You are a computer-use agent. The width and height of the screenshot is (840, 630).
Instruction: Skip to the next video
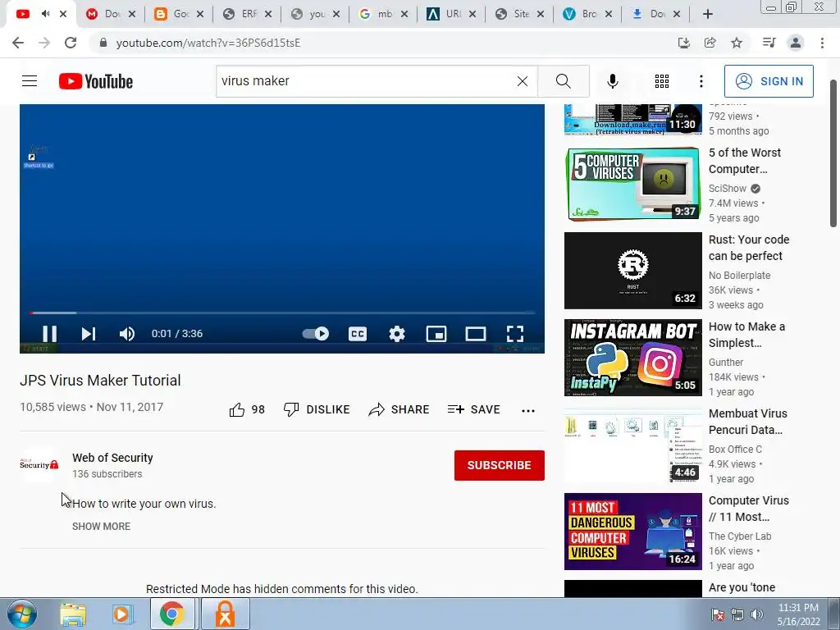pos(89,334)
